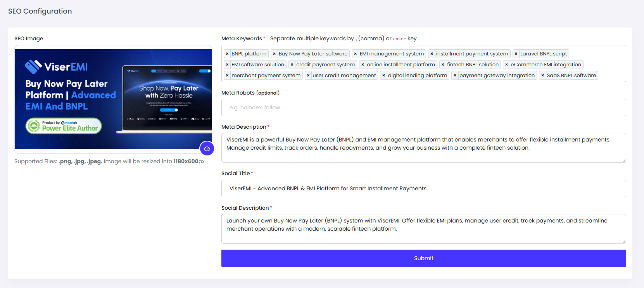The width and height of the screenshot is (644, 288).
Task: Remove the 'Buy Now Pay Later software' tag
Action: point(274,54)
